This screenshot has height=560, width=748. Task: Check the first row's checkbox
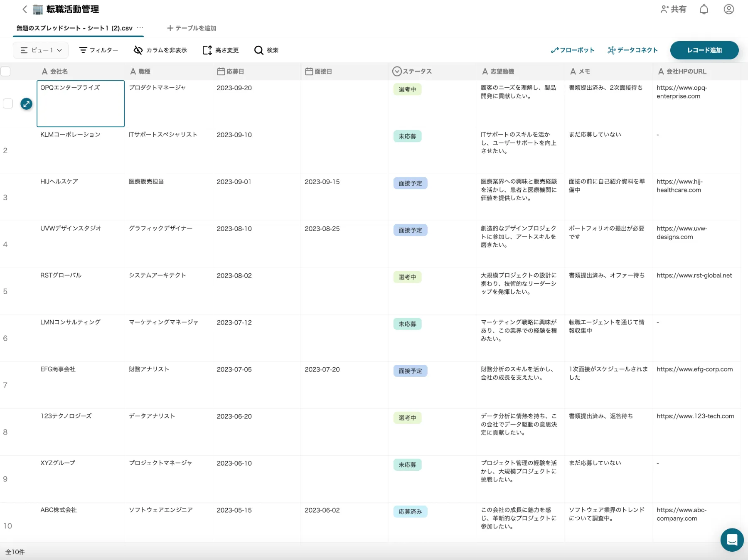click(8, 103)
